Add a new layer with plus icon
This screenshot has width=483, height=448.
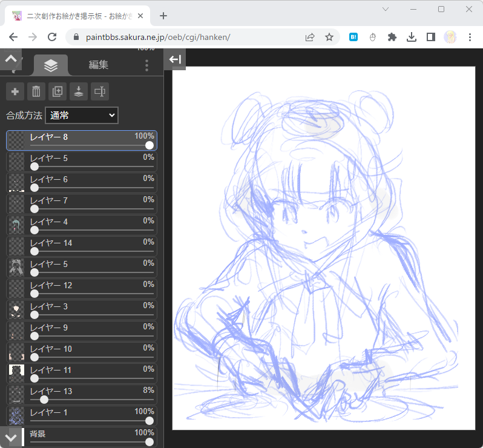pos(15,91)
